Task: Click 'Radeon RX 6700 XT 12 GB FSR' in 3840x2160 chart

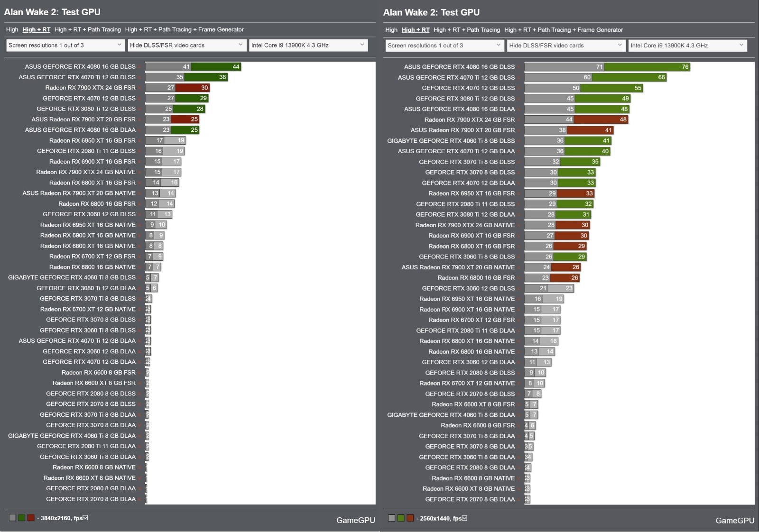Action: click(x=93, y=257)
